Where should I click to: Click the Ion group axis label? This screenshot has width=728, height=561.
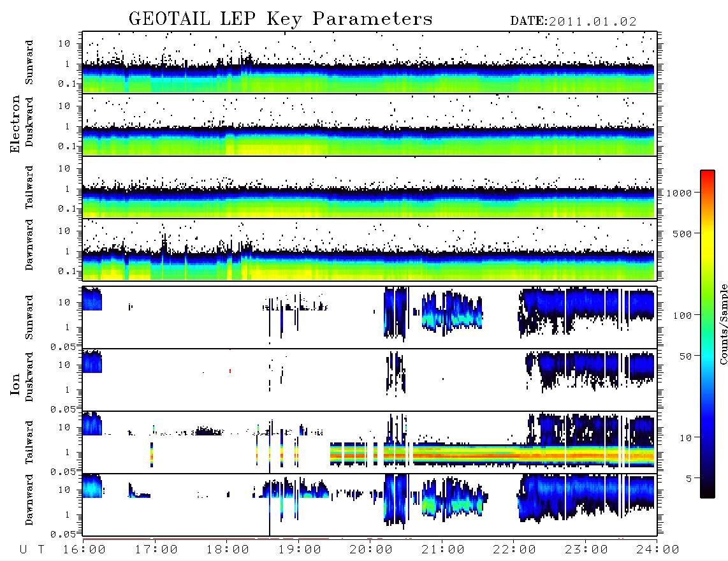pyautogui.click(x=15, y=384)
